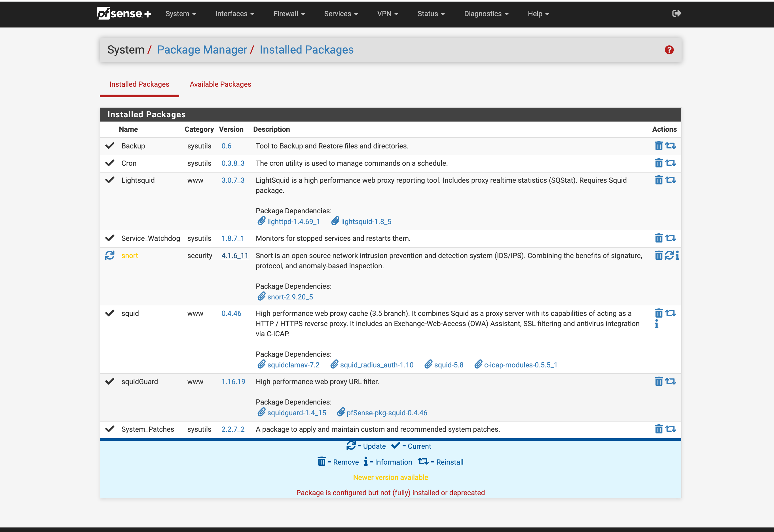This screenshot has height=532, width=774.
Task: View snort package information icon
Action: 677,256
